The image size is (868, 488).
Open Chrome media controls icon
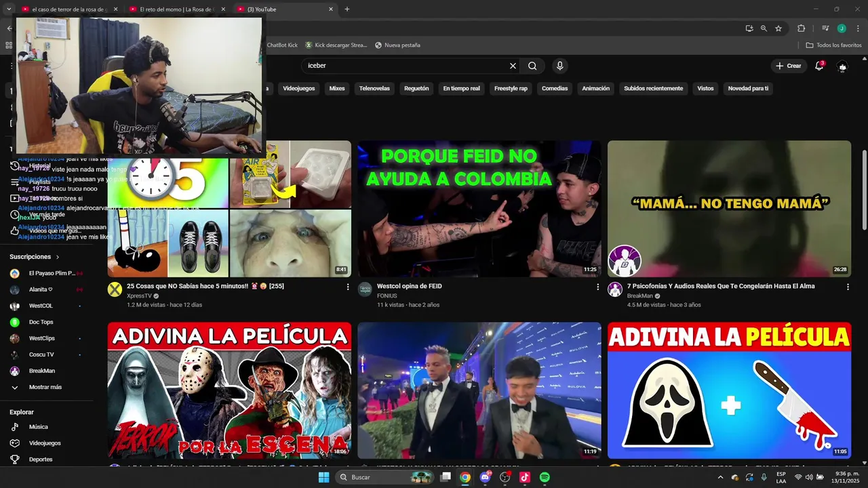(x=825, y=28)
